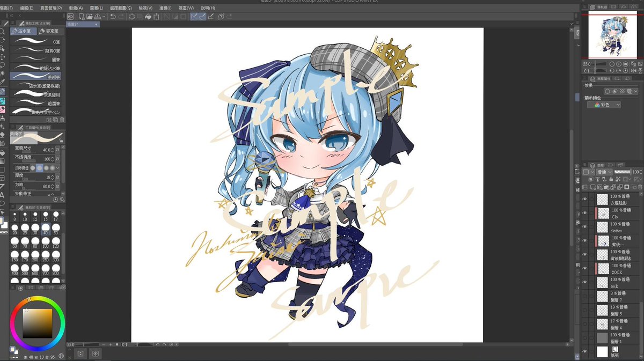
Task: Select the zoom magnifier tool
Action: 3,32
